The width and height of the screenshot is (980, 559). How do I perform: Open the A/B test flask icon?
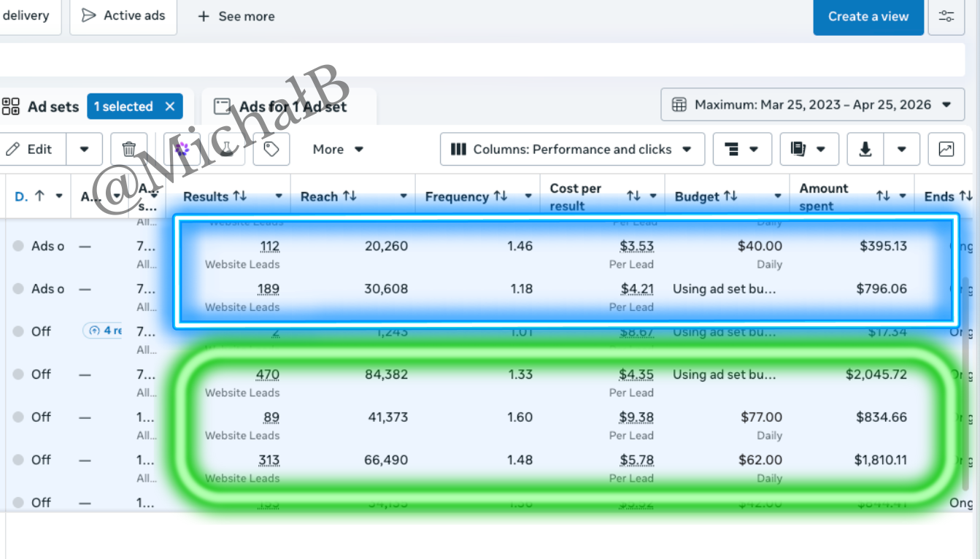pos(228,149)
